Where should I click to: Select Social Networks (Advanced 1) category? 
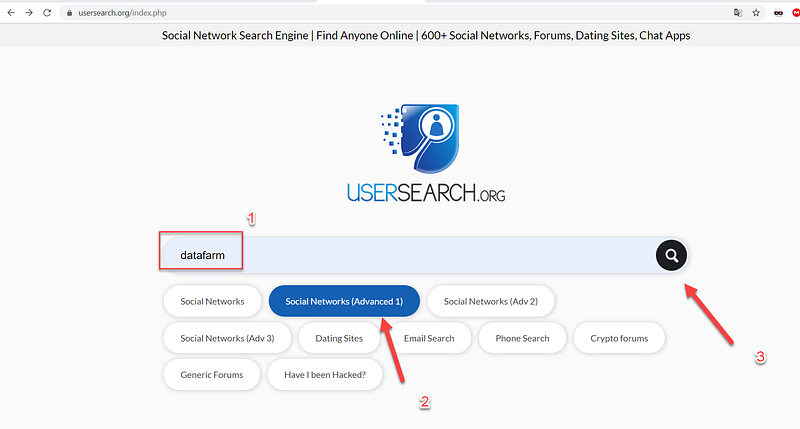pos(344,301)
